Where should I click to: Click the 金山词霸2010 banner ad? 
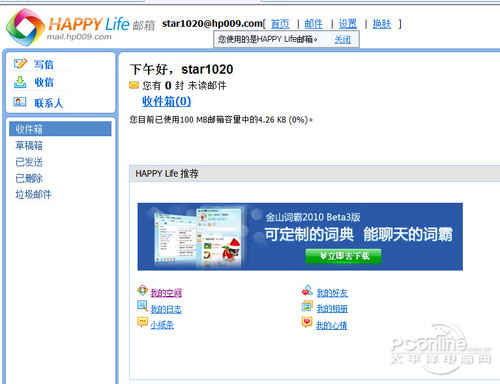pos(300,236)
